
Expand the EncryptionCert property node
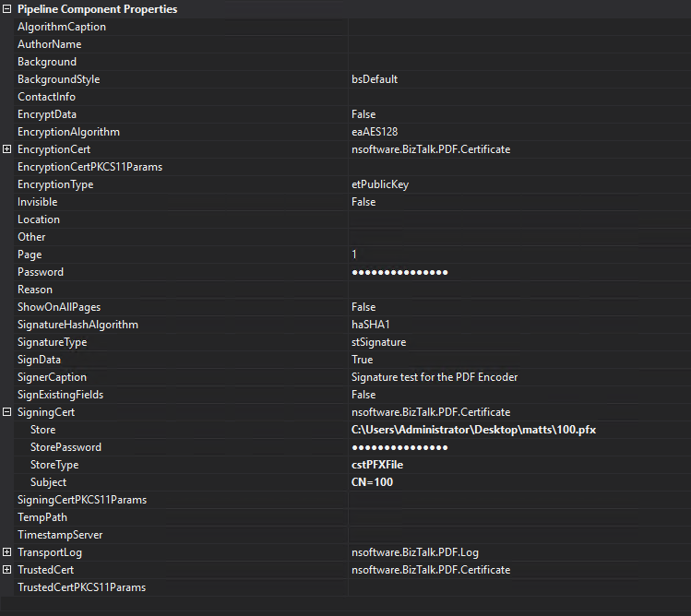(x=7, y=149)
